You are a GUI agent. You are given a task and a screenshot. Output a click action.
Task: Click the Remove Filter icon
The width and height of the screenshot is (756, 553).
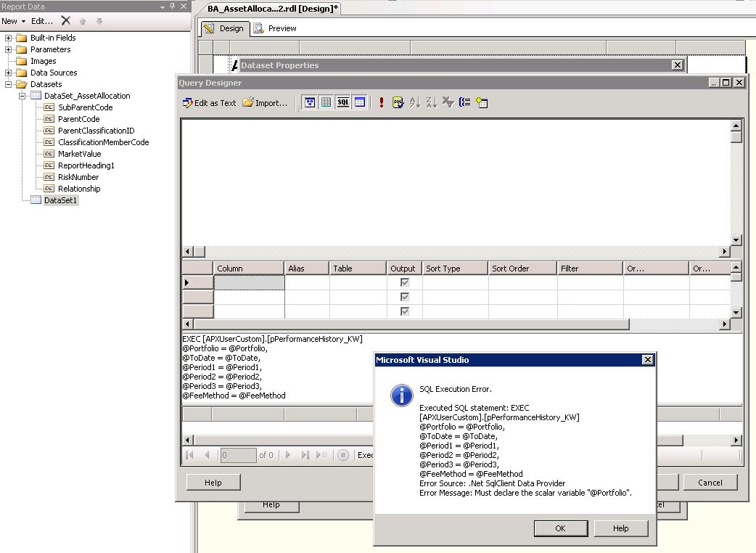pyautogui.click(x=448, y=102)
